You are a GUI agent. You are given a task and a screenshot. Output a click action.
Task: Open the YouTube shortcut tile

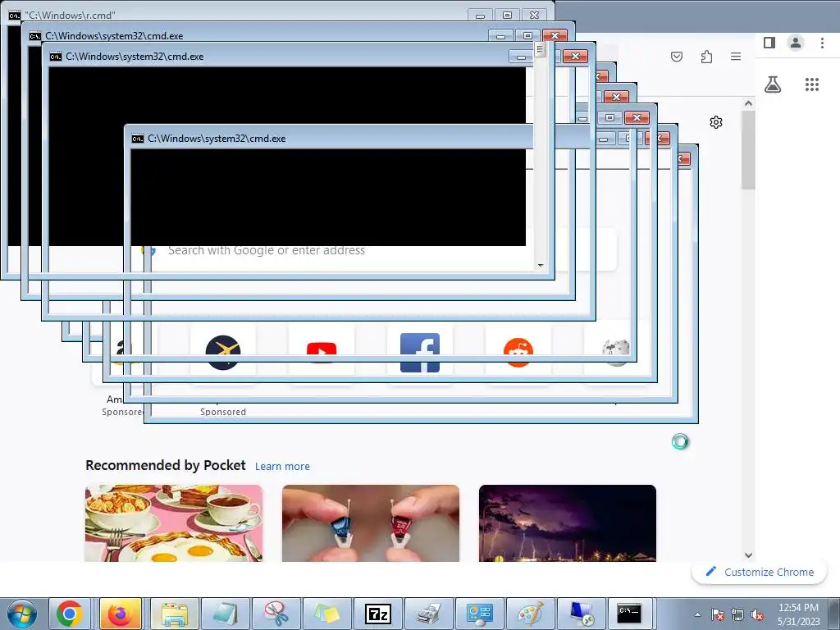[x=322, y=352]
